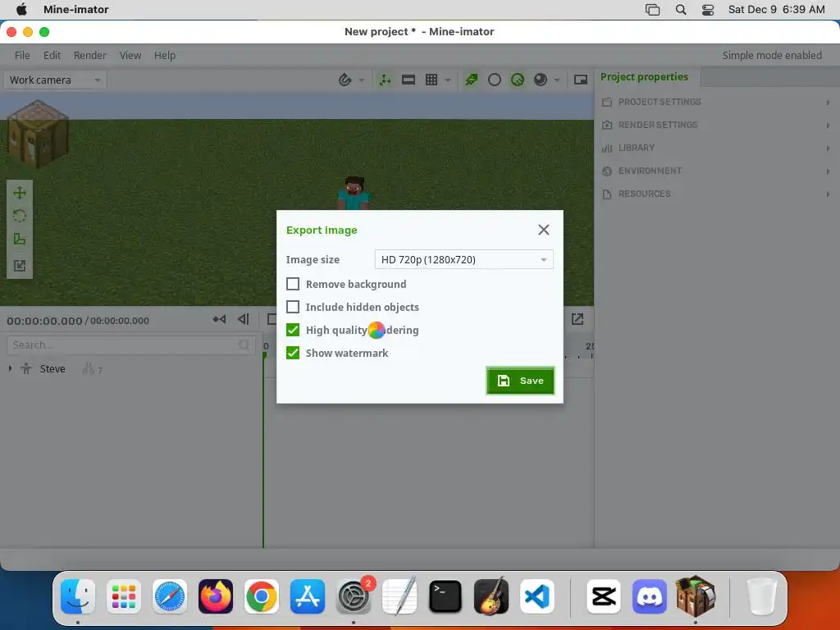This screenshot has width=840, height=630.
Task: Enable the Remove background checkbox
Action: [293, 284]
